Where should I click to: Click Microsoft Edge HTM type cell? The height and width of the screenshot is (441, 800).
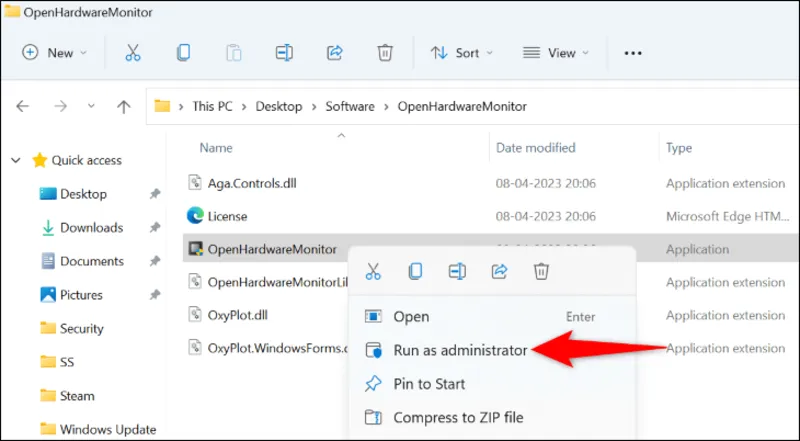(x=728, y=216)
